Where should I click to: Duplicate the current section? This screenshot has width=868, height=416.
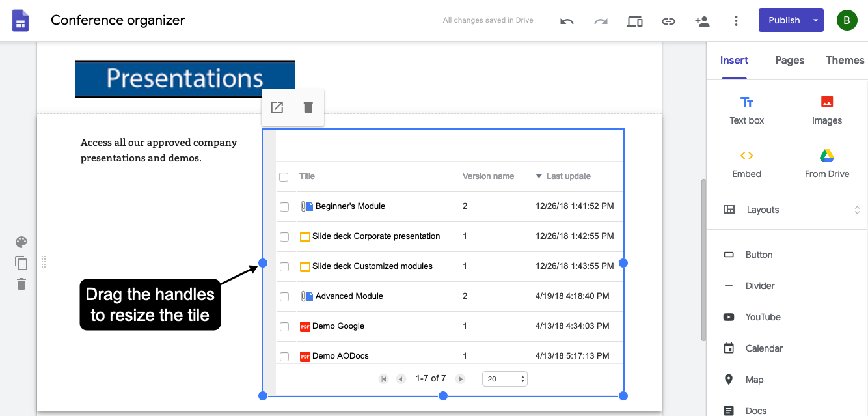click(x=21, y=262)
